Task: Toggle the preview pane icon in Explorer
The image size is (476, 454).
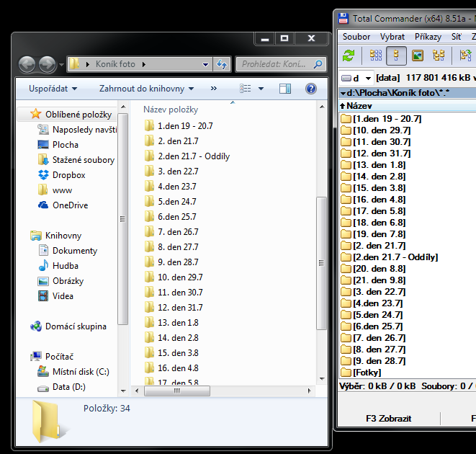Action: [x=285, y=89]
